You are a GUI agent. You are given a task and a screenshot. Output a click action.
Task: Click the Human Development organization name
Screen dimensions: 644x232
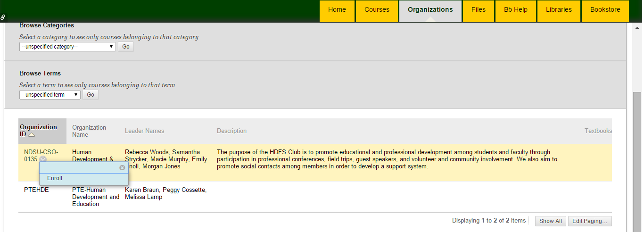pyautogui.click(x=93, y=156)
